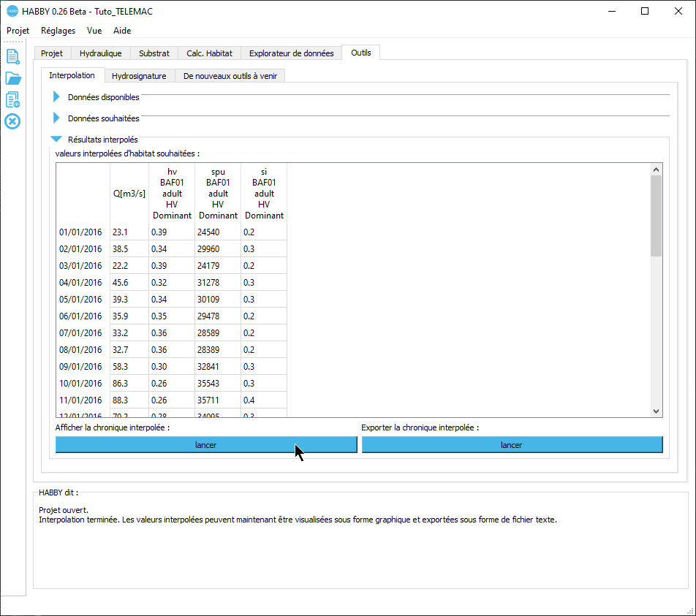
Task: Open the Aide menu
Action: tap(122, 31)
